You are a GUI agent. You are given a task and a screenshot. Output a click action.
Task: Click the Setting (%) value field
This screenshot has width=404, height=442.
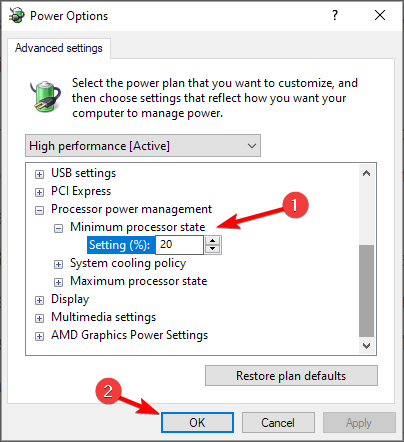click(x=179, y=245)
